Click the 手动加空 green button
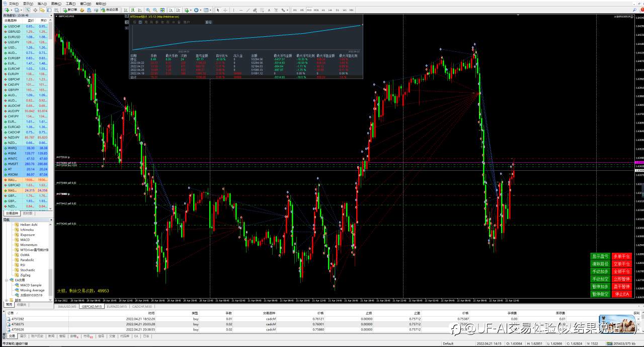The width and height of the screenshot is (644, 347). [x=600, y=279]
